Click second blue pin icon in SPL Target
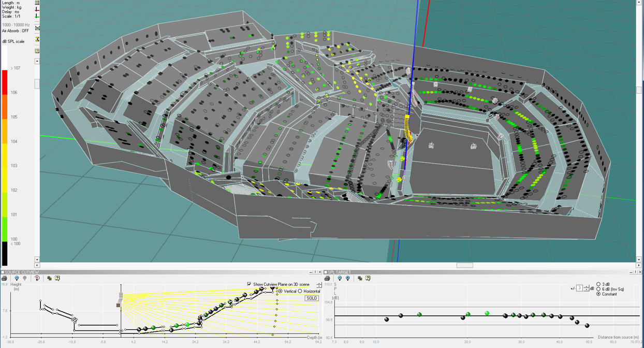 tap(347, 278)
